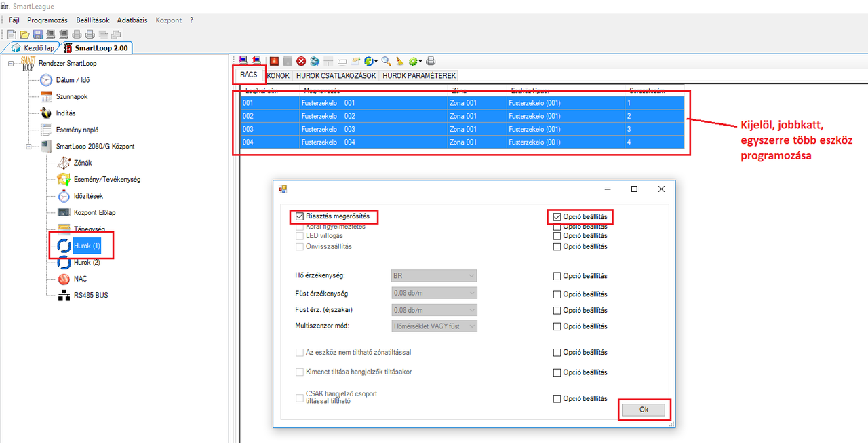This screenshot has width=868, height=443.
Task: Check Opció beállítás for Kimenet tiltása hangjelzők tiltásakor
Action: pos(557,372)
